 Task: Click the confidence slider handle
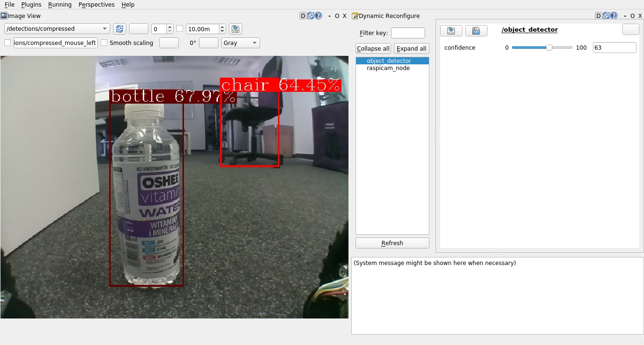point(549,48)
